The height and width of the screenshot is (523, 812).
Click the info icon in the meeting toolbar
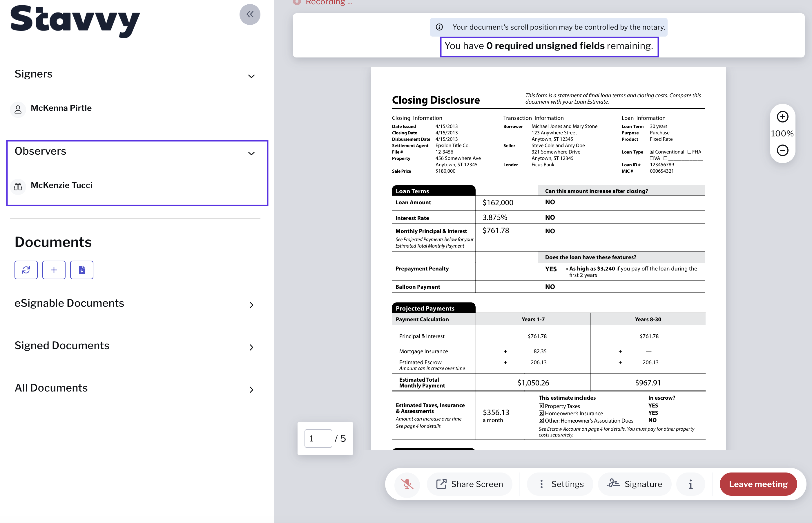(690, 484)
